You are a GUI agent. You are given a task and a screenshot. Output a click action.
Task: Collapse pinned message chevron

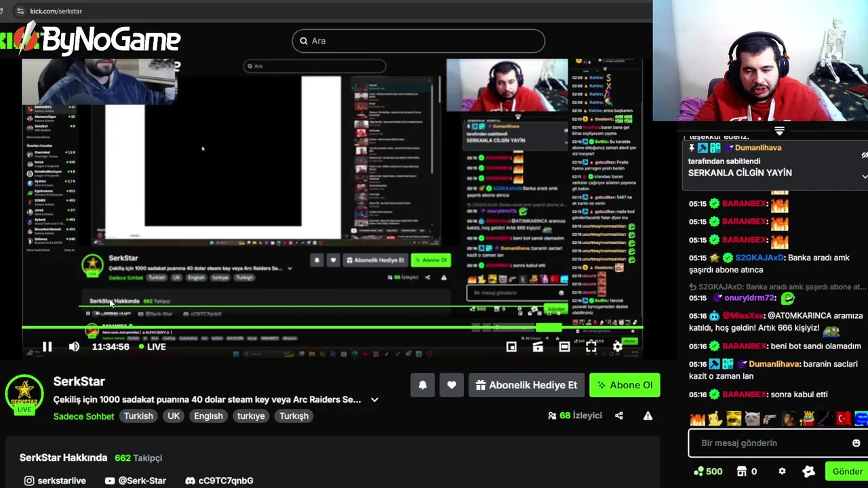click(865, 176)
